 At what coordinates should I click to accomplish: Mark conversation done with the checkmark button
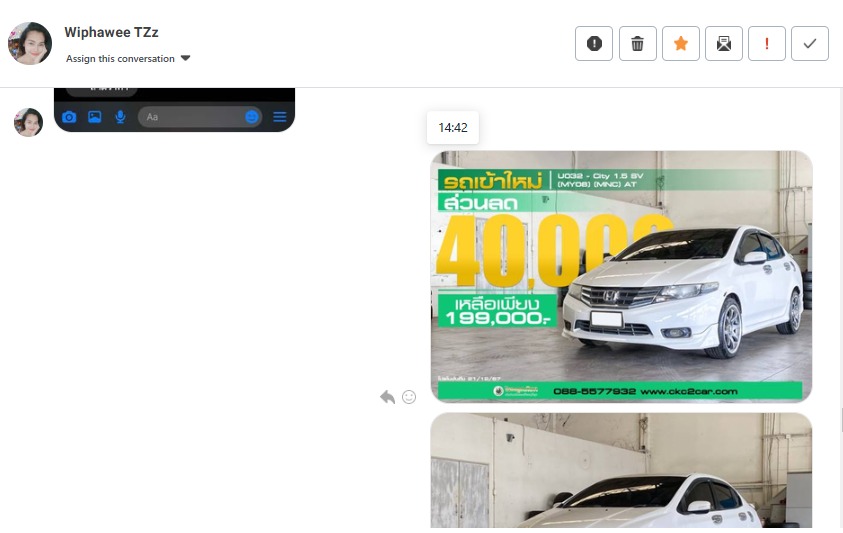pyautogui.click(x=810, y=44)
